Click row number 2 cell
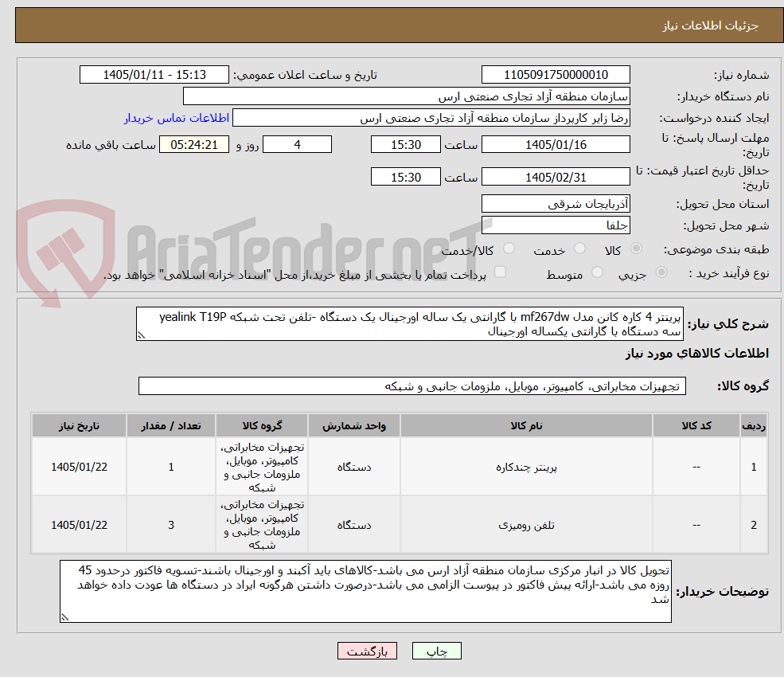This screenshot has height=677, width=784. click(754, 525)
